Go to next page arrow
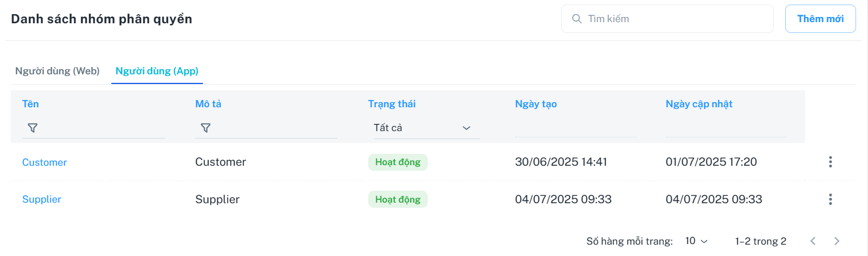This screenshot has width=868, height=256. click(837, 241)
